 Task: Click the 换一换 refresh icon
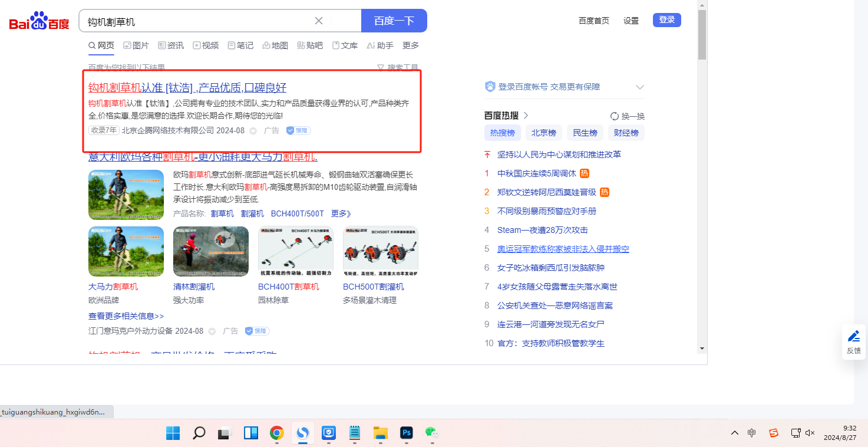[x=615, y=116]
